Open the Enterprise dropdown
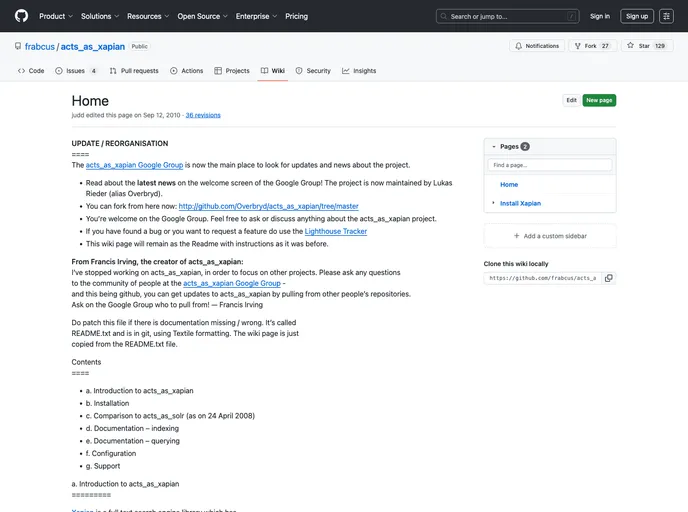Viewport: 688px width, 512px height. point(257,16)
